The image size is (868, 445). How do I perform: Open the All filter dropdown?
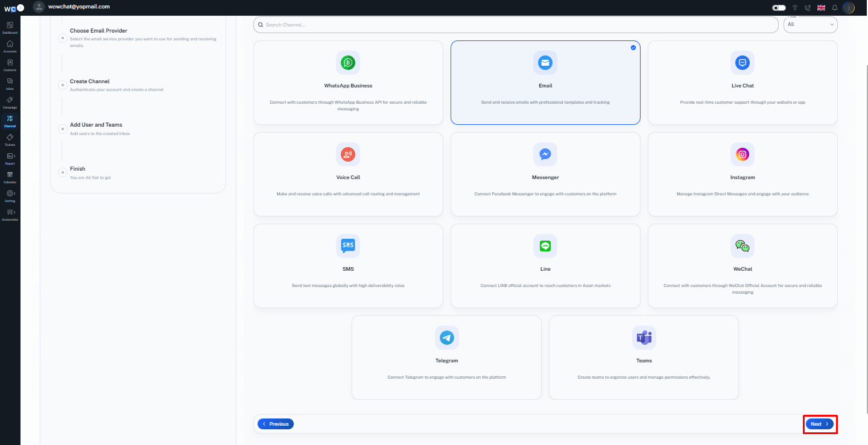[x=810, y=25]
